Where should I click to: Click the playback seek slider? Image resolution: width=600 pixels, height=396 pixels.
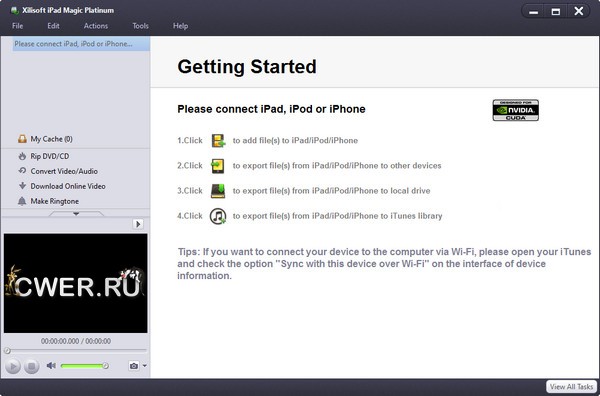(x=75, y=350)
